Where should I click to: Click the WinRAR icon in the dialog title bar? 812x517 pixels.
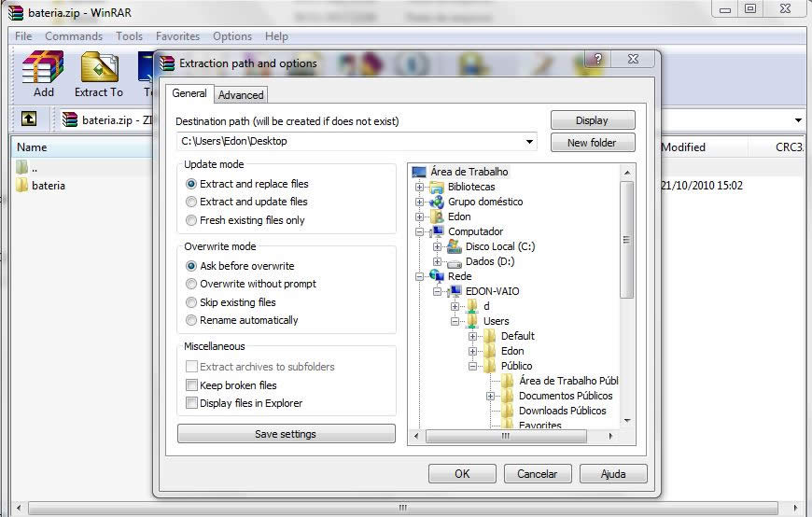(167, 63)
